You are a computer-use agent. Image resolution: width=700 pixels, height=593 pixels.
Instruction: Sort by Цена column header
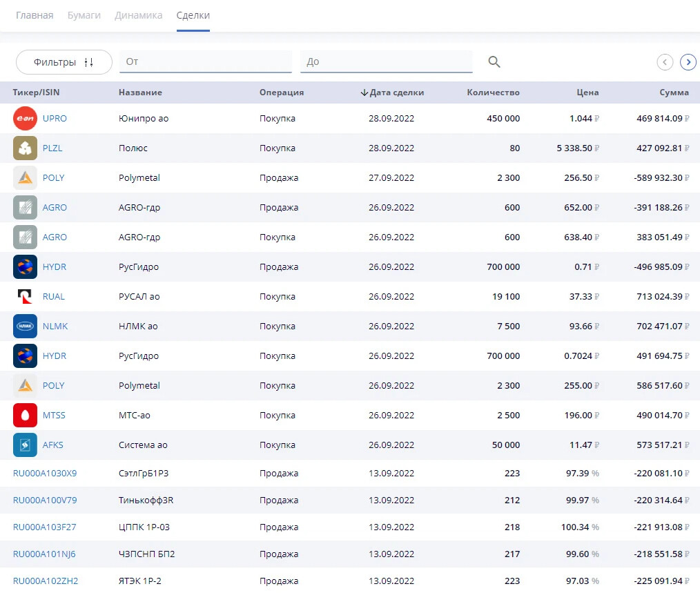pyautogui.click(x=587, y=93)
